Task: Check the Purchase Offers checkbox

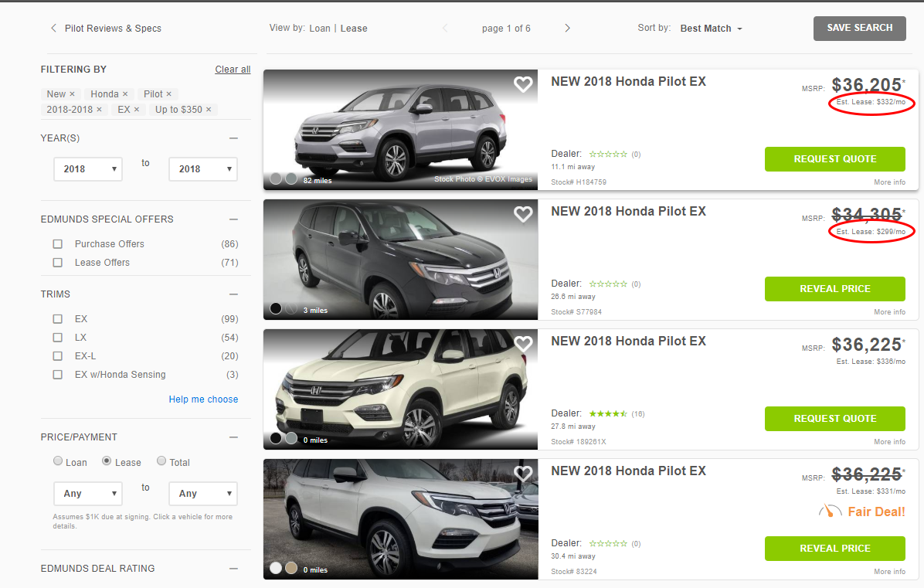Action: tap(58, 244)
